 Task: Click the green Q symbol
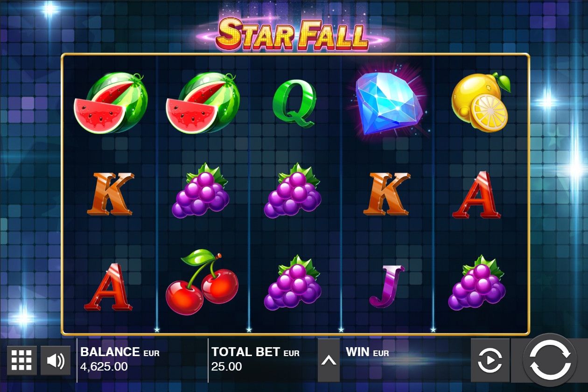(294, 103)
